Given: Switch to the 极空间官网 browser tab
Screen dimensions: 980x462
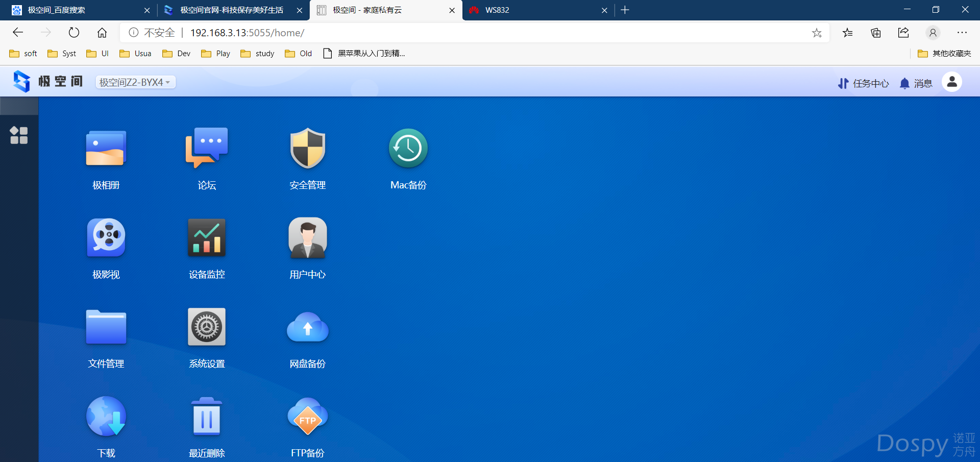Looking at the screenshot, I should click(232, 10).
